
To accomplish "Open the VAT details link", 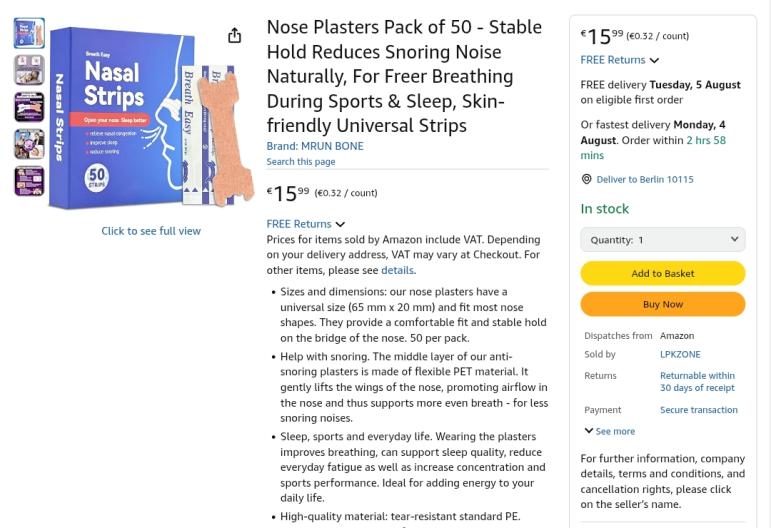I will coord(397,270).
